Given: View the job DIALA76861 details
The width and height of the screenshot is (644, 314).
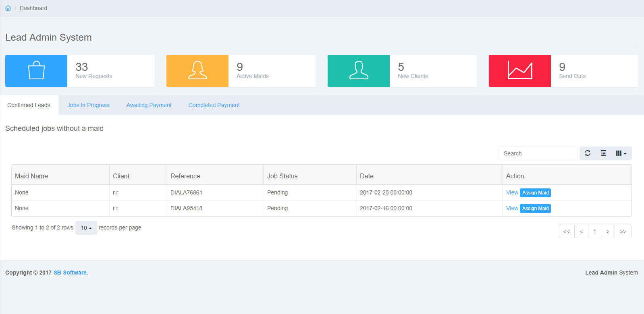Looking at the screenshot, I should (x=512, y=192).
